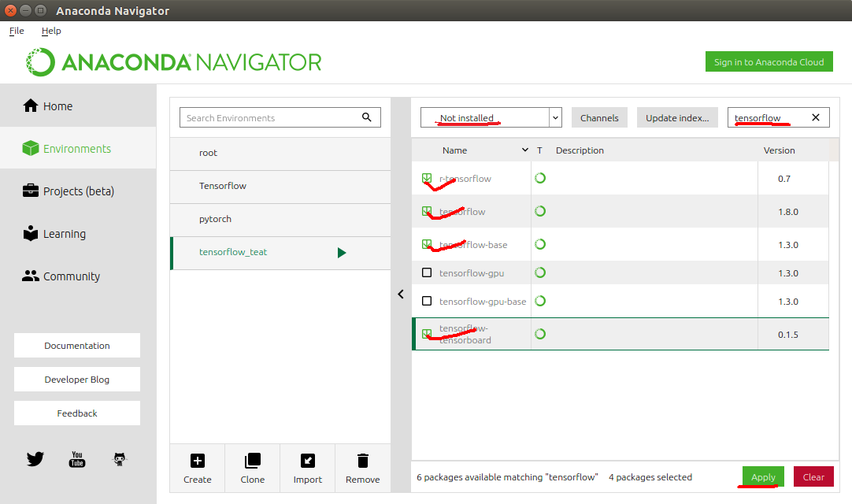This screenshot has width=852, height=504.
Task: Click the Import environment icon
Action: [308, 461]
